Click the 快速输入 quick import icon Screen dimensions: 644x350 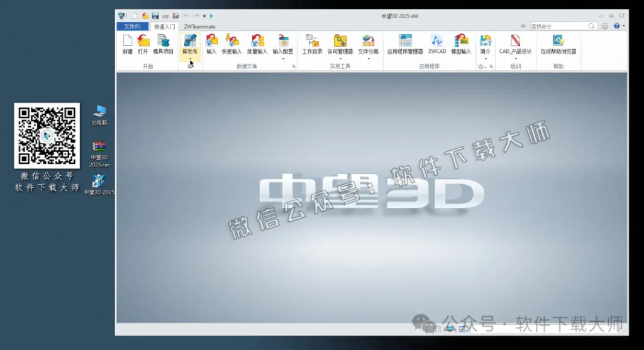231,41
